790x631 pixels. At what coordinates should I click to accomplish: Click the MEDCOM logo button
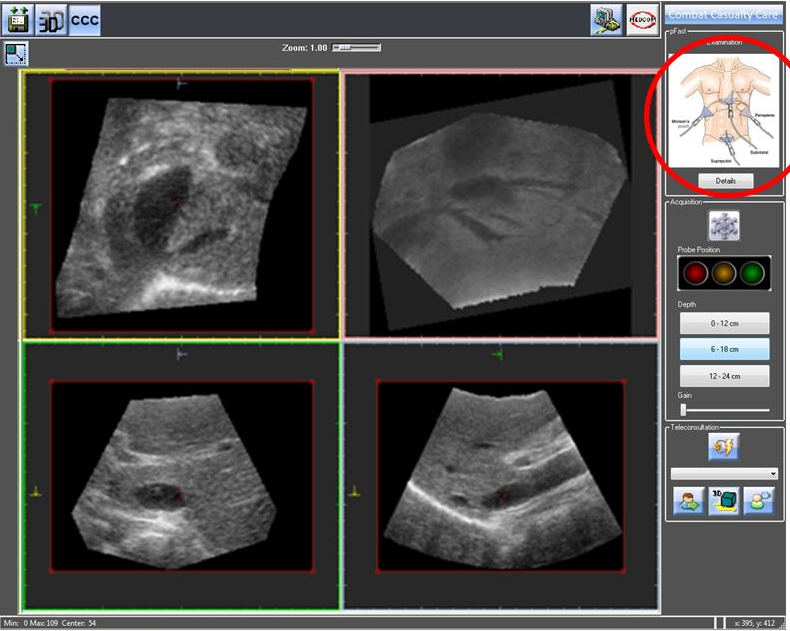pyautogui.click(x=641, y=19)
